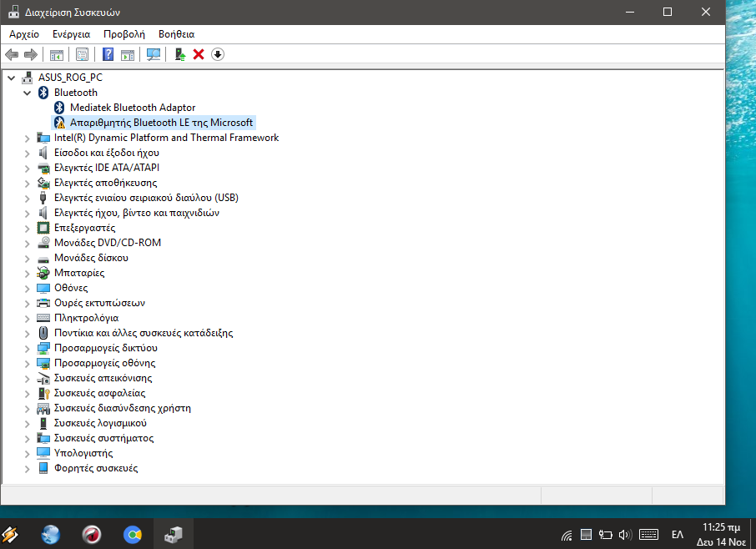
Task: Collapse the ASUS_ROG_PC root node
Action: [11, 78]
